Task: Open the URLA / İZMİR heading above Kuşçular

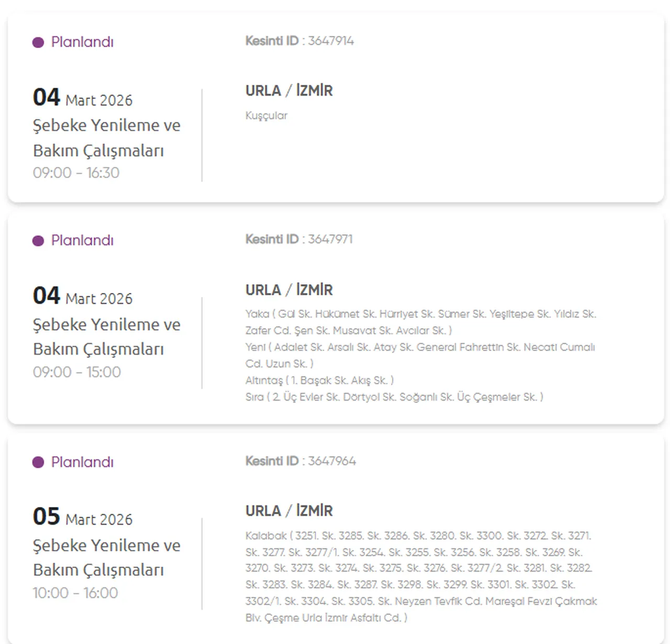Action: click(x=289, y=91)
